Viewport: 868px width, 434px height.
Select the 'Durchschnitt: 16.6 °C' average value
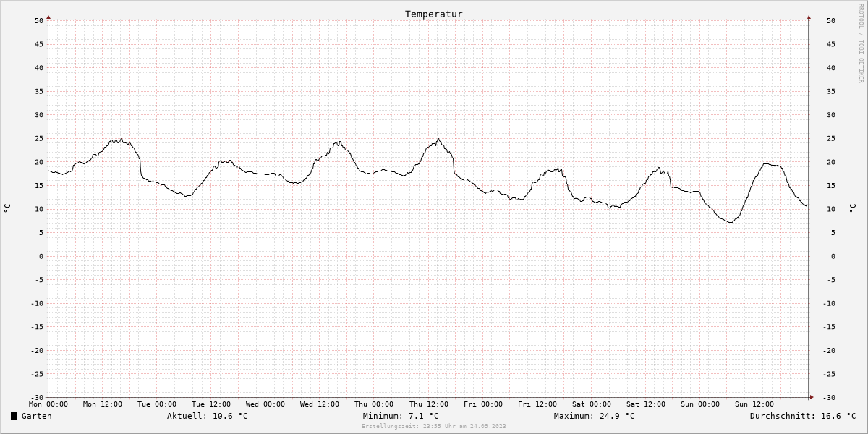pyautogui.click(x=803, y=416)
